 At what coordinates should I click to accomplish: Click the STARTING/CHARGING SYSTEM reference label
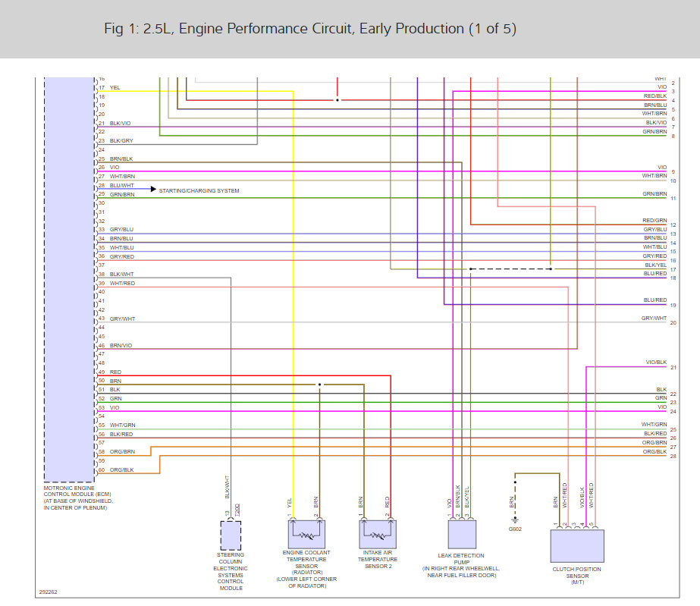pos(199,191)
